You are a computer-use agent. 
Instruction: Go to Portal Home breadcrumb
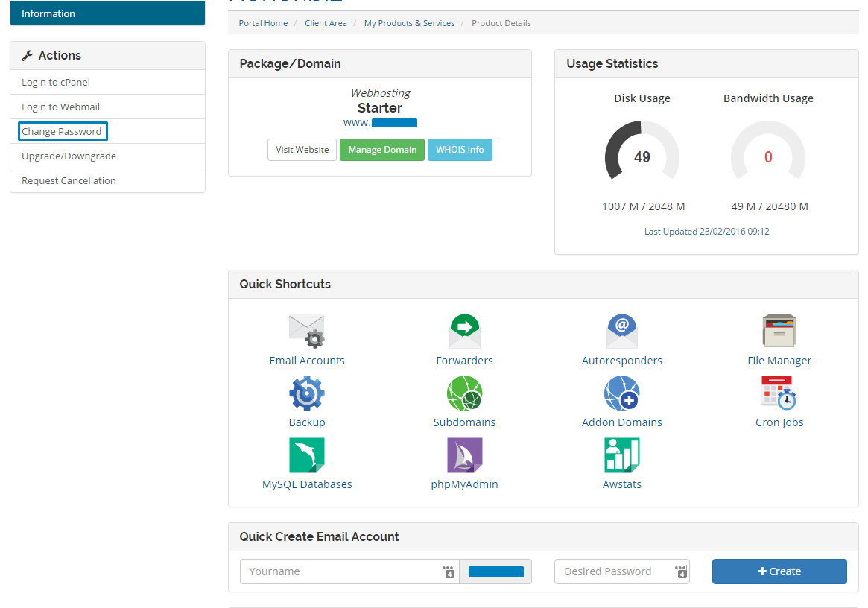coord(264,23)
